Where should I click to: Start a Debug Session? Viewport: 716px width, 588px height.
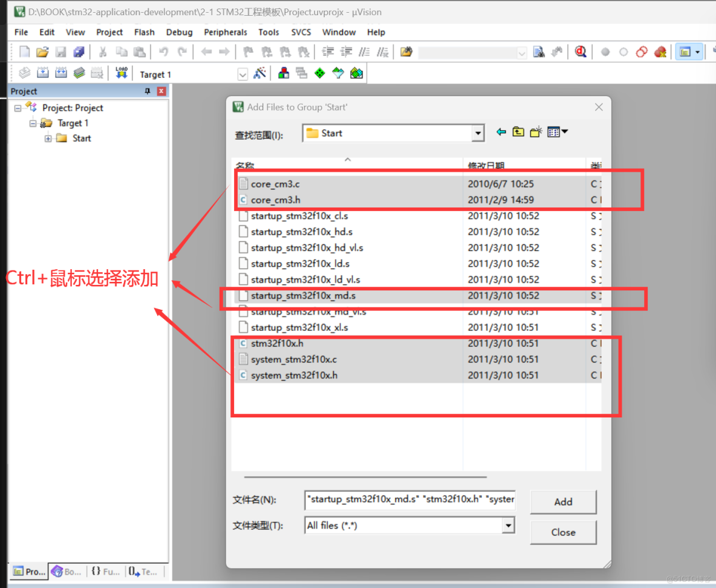click(580, 51)
